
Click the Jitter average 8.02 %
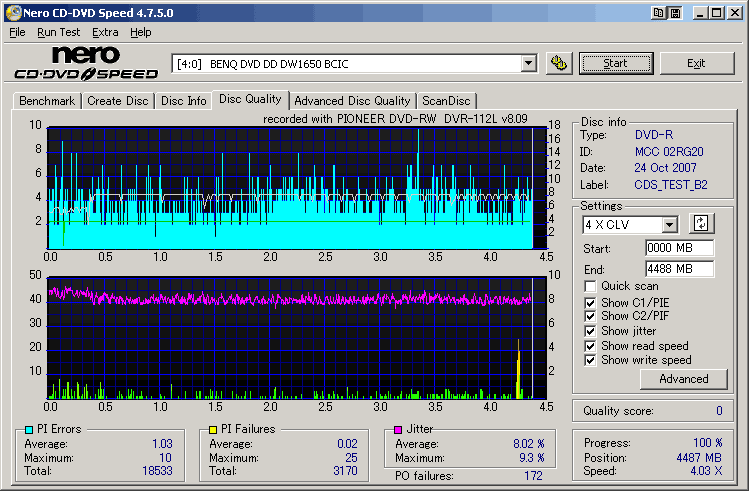(529, 444)
